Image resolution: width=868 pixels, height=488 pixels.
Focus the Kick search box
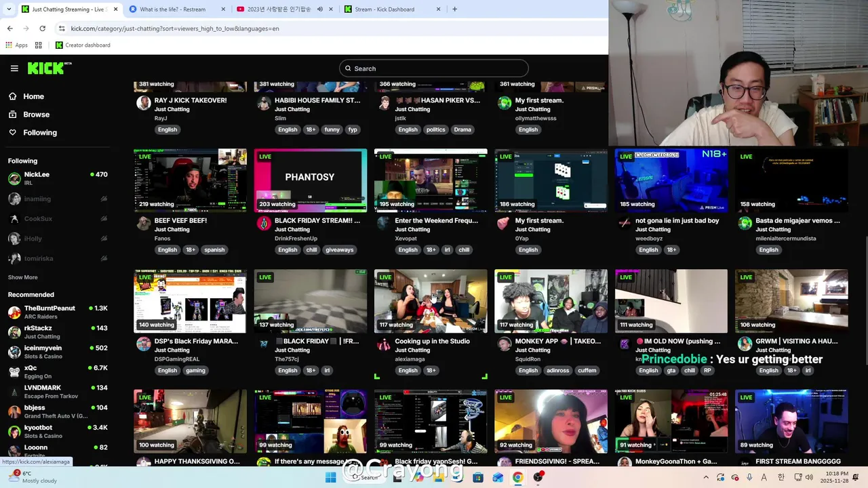click(x=434, y=68)
